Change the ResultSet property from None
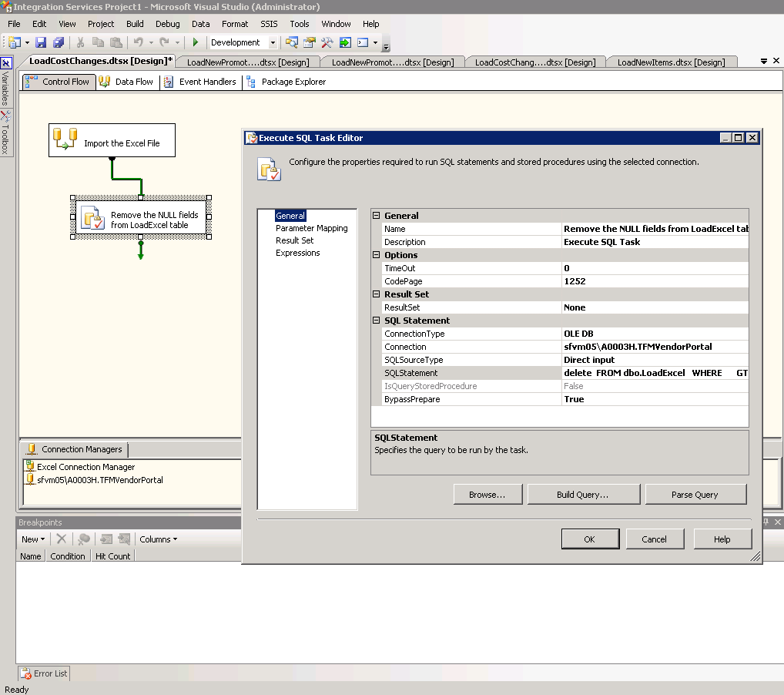The image size is (784, 695). 655,307
